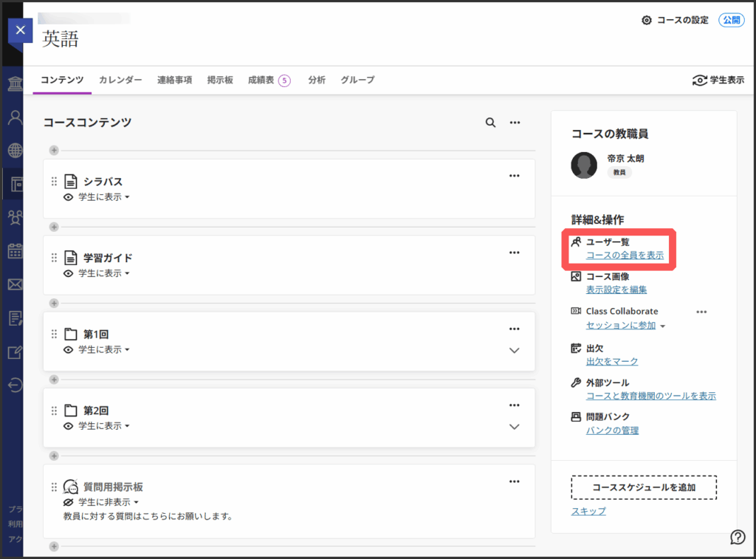Switch to the 成績表 tab
756x559 pixels.
[269, 80]
